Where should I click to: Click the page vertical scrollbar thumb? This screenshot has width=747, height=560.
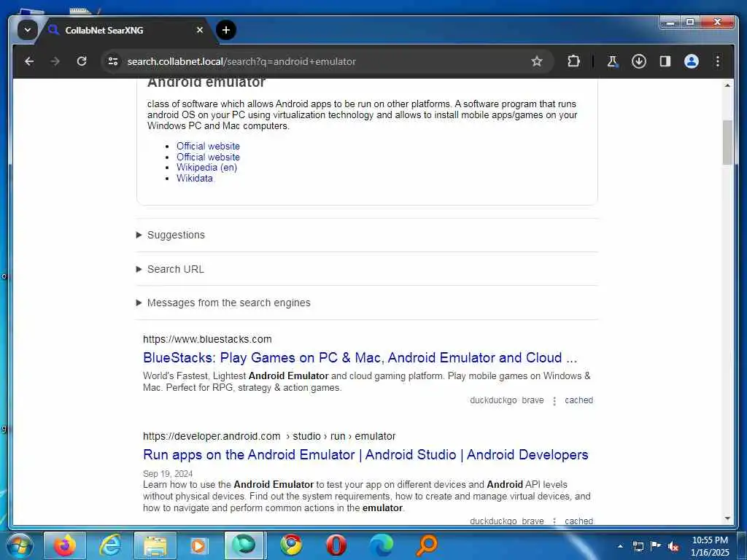727,142
